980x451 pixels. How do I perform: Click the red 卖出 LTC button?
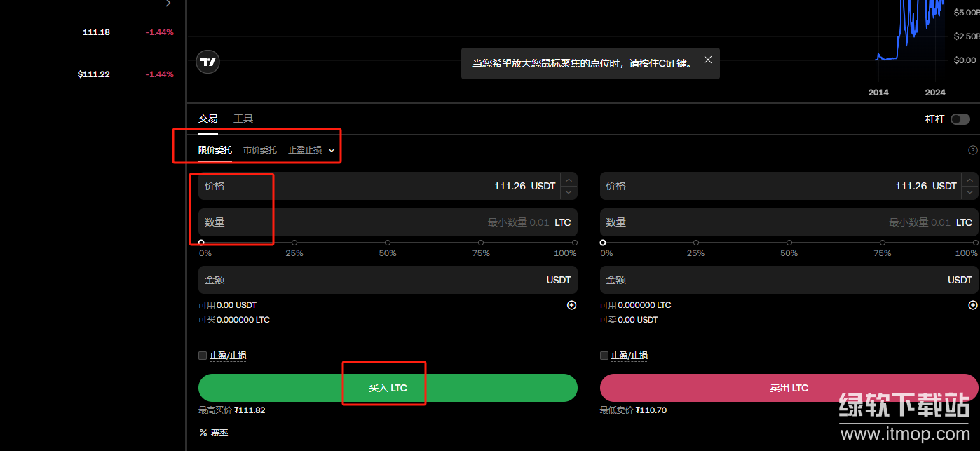coord(789,388)
